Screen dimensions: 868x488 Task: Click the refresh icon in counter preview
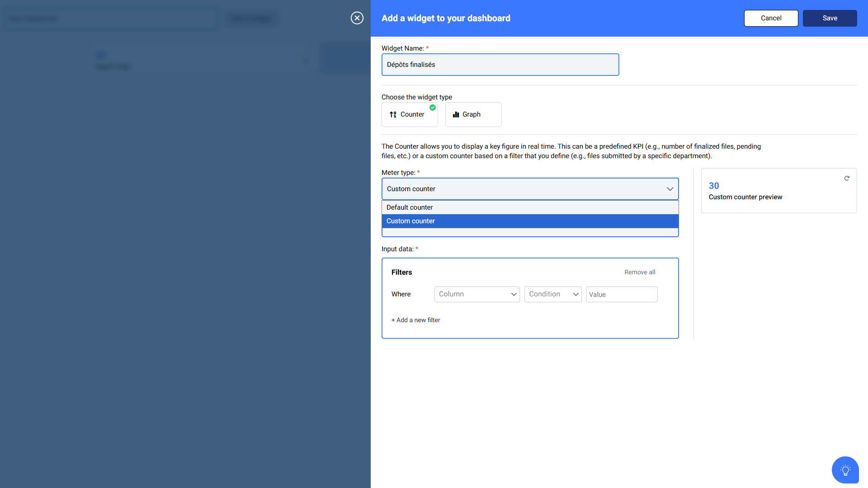click(847, 178)
